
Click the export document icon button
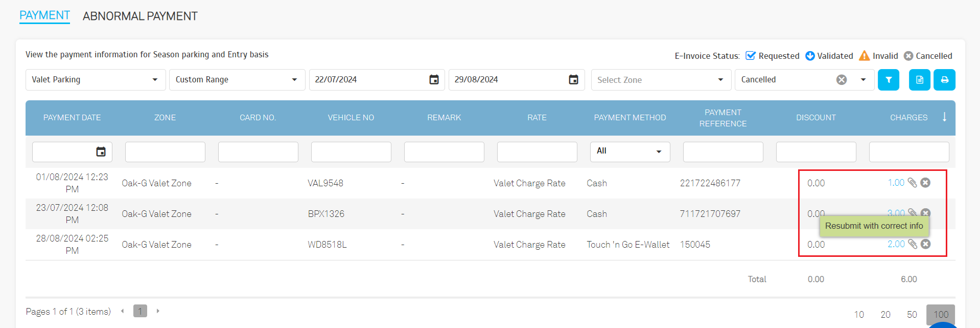(x=919, y=80)
